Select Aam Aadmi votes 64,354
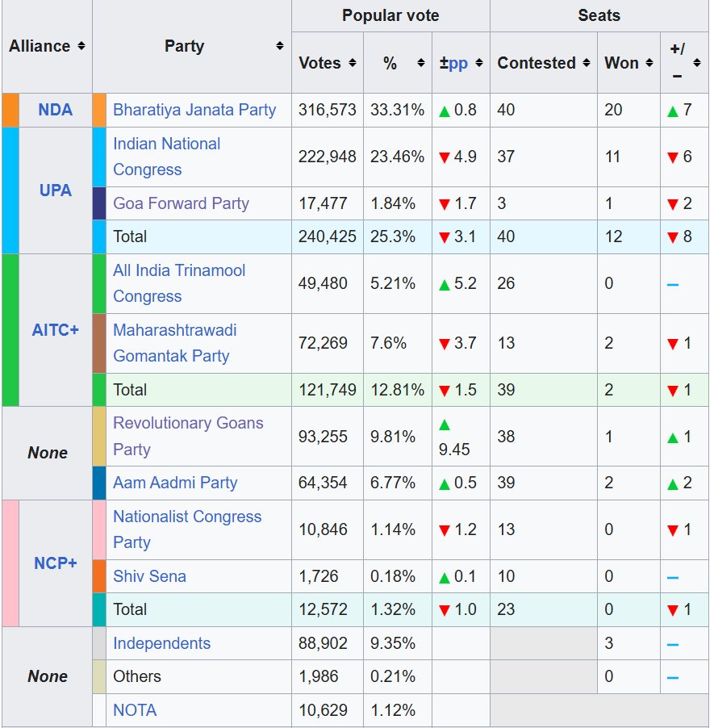 coord(328,483)
